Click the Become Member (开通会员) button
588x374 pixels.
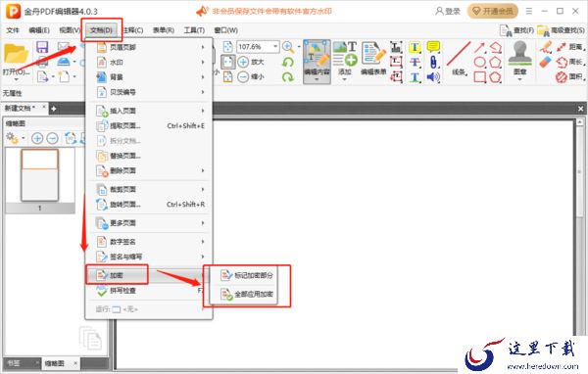[492, 11]
